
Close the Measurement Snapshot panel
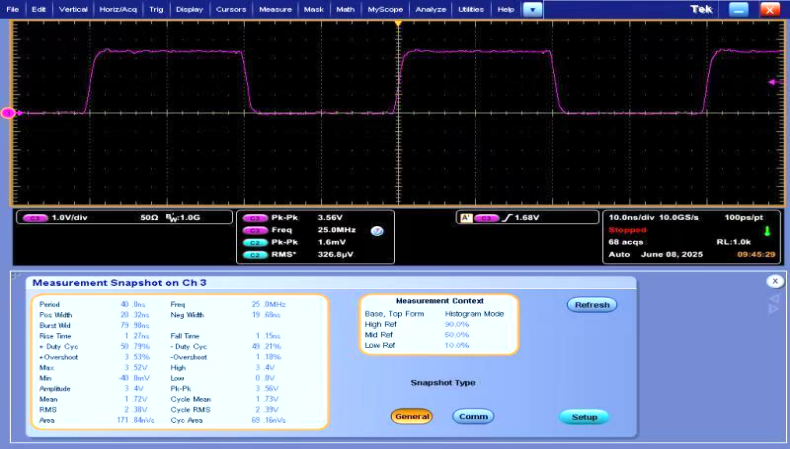coord(775,281)
